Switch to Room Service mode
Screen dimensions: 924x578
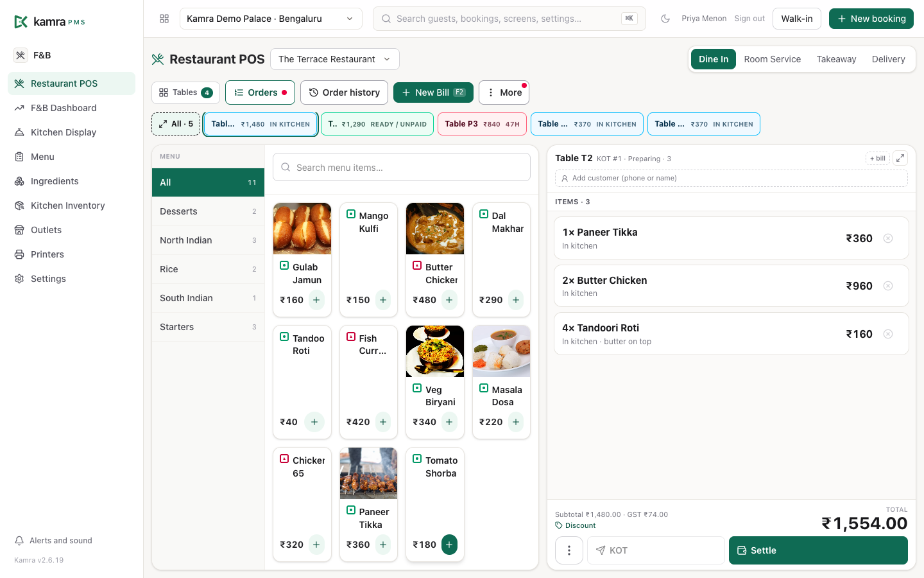[773, 59]
